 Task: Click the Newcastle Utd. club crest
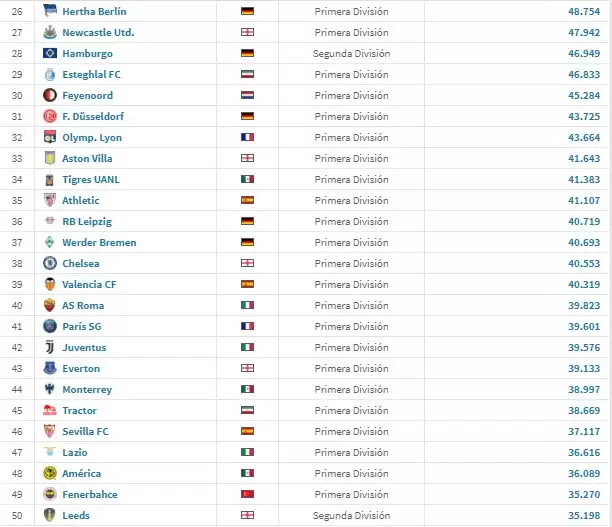pos(49,32)
